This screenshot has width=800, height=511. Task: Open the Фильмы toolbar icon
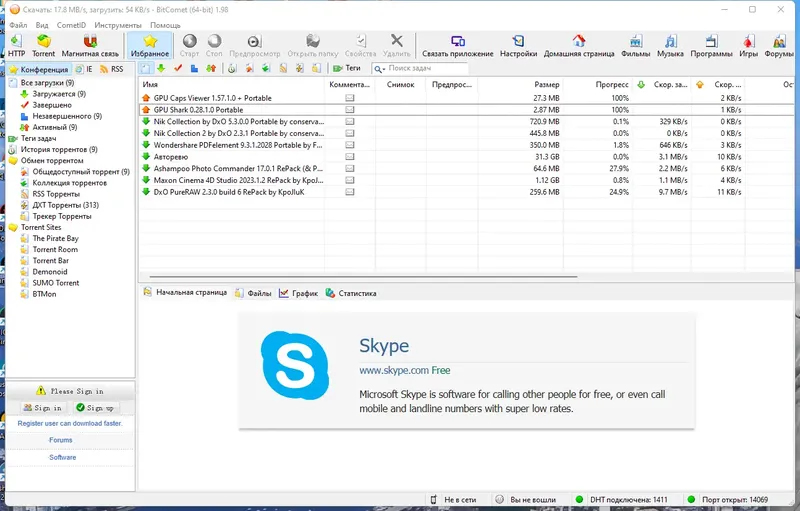[636, 45]
